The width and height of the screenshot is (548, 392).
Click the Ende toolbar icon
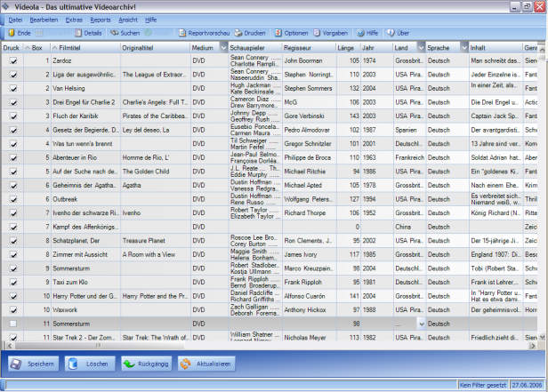click(12, 32)
